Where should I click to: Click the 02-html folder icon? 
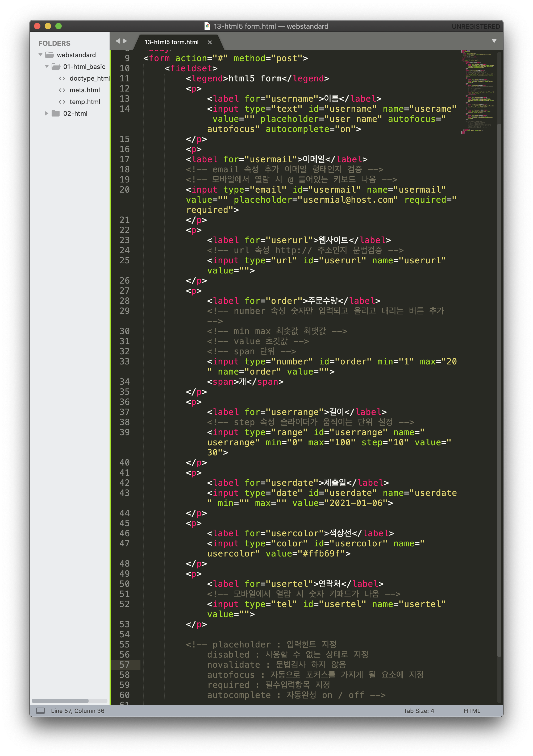(x=56, y=113)
